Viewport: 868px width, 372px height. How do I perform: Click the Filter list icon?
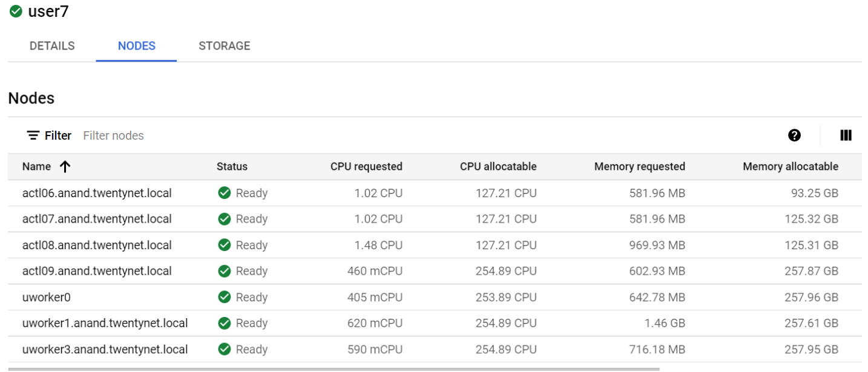[x=33, y=135]
